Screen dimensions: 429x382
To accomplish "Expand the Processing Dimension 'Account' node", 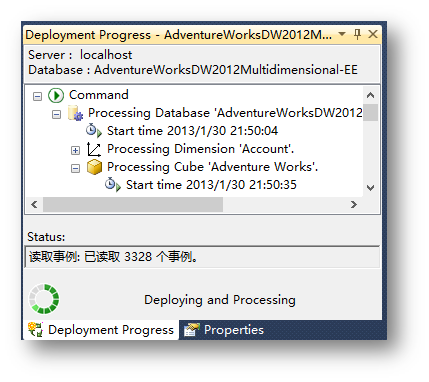I will (75, 151).
